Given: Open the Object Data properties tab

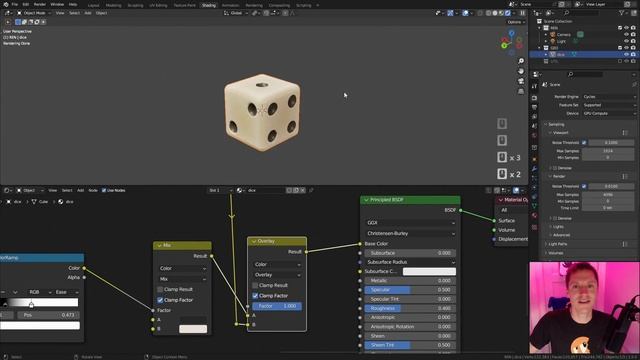Looking at the screenshot, I should (x=534, y=206).
